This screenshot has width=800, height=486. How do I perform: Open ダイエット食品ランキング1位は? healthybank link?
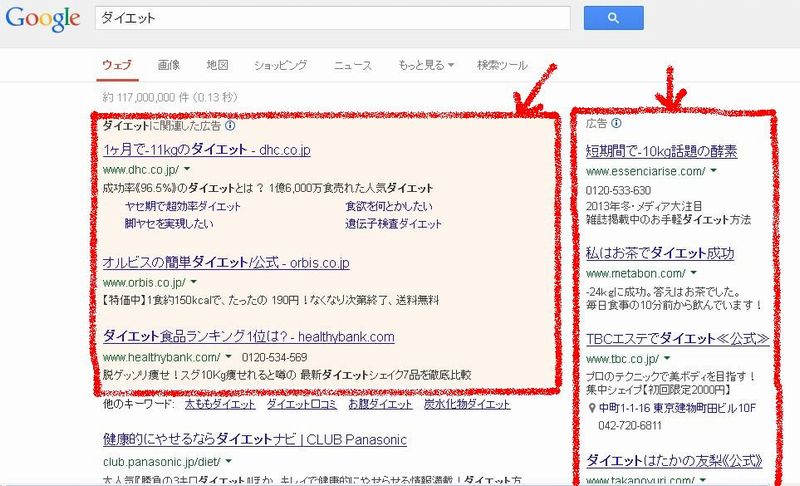[248, 337]
